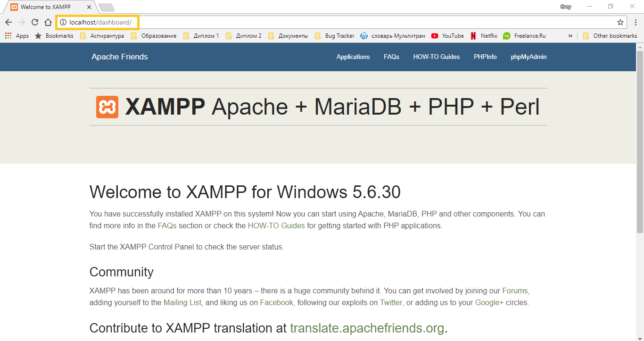Follow the translate.apachefriends.org link
The image size is (644, 341).
coord(367,328)
